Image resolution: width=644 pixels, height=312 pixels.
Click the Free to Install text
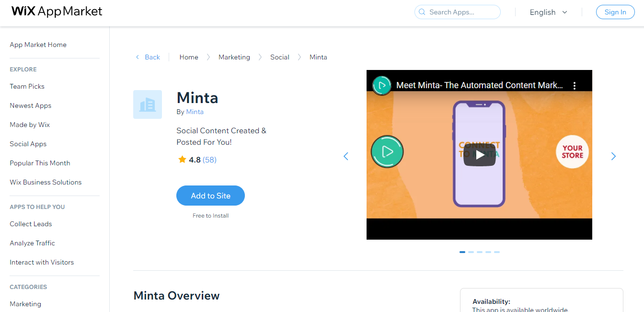tap(210, 216)
